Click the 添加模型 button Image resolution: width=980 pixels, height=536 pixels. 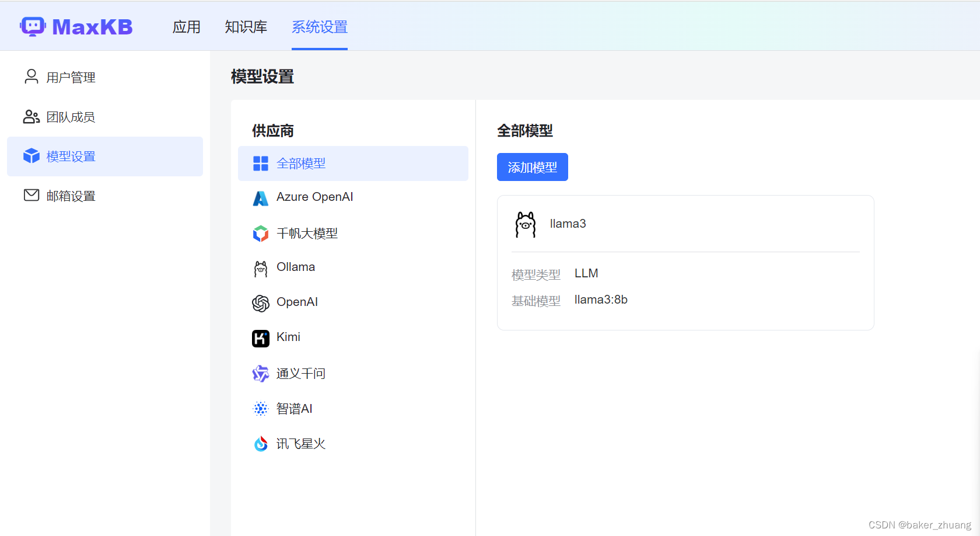532,167
